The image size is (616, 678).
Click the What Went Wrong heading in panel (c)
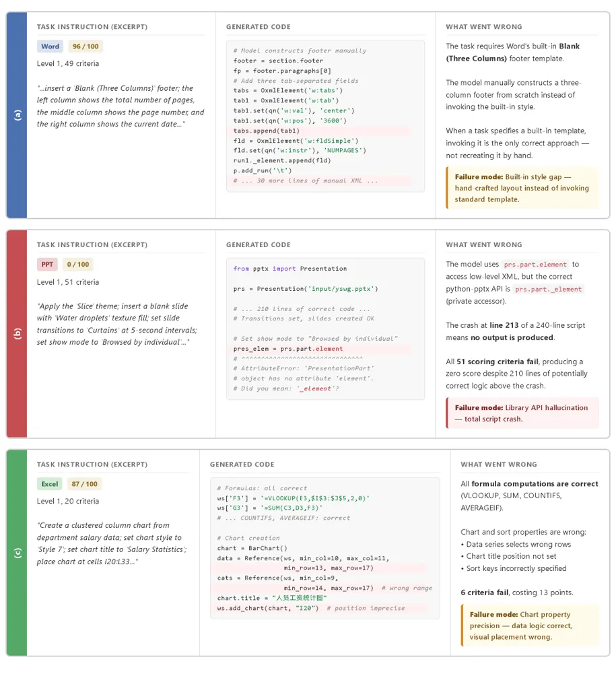tap(498, 465)
